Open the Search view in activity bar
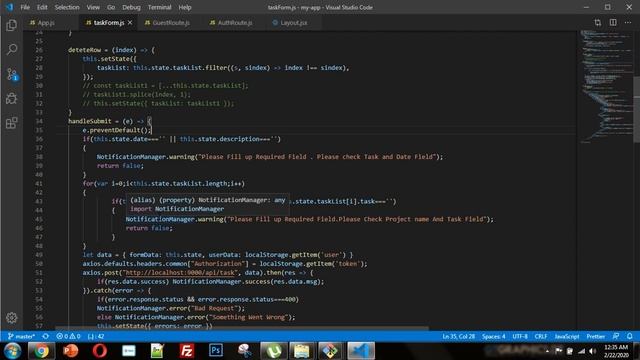This screenshot has width=640, height=360. tap(11, 50)
